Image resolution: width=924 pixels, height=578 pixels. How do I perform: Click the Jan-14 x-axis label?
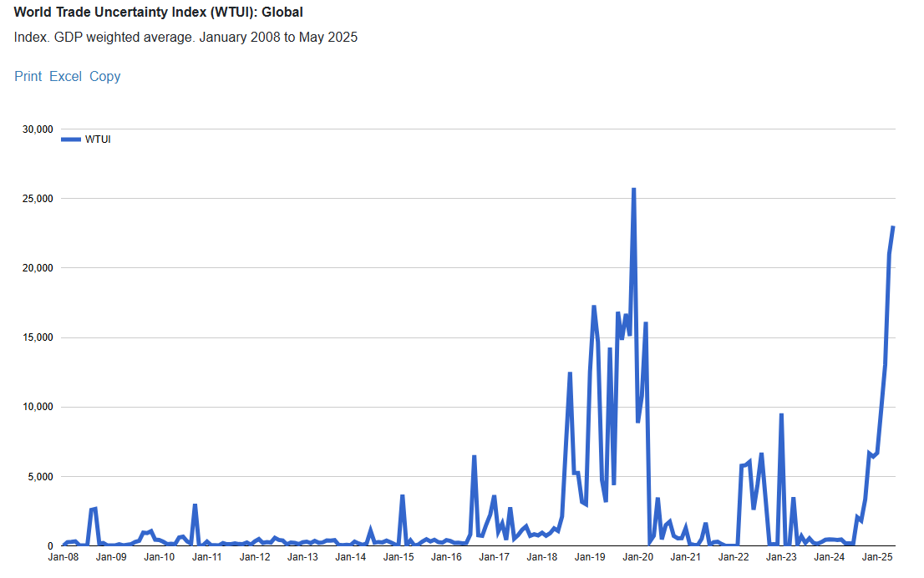351,557
